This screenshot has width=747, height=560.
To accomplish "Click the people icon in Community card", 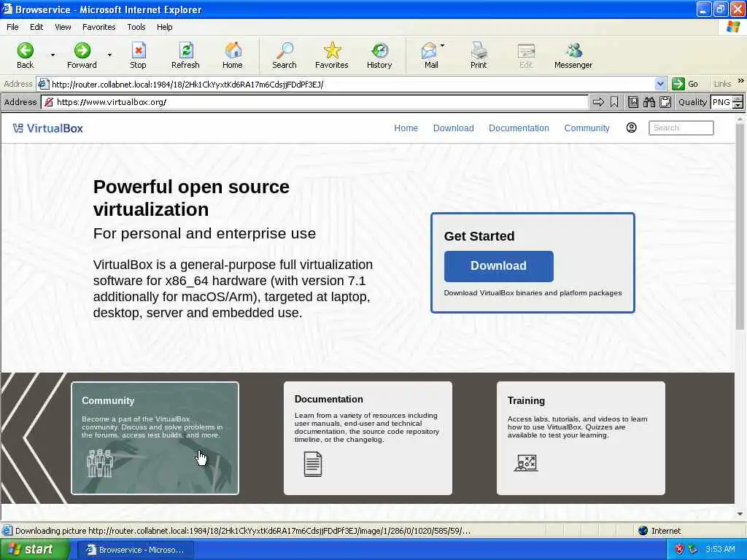I will coord(99,463).
